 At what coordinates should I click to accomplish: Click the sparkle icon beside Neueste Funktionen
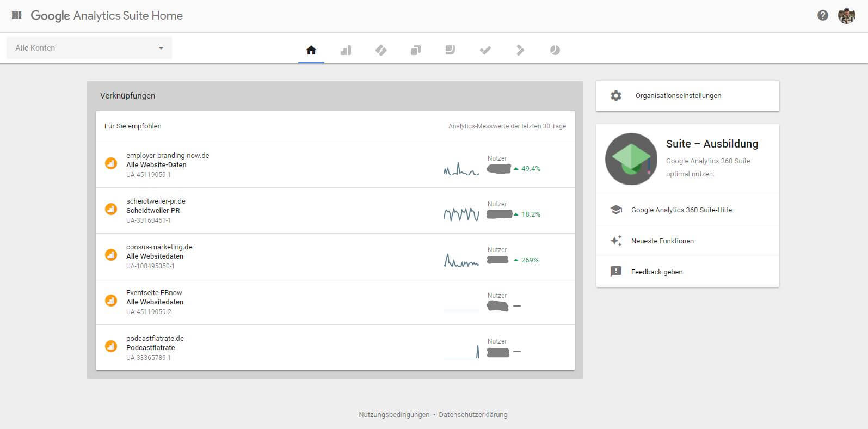point(616,241)
